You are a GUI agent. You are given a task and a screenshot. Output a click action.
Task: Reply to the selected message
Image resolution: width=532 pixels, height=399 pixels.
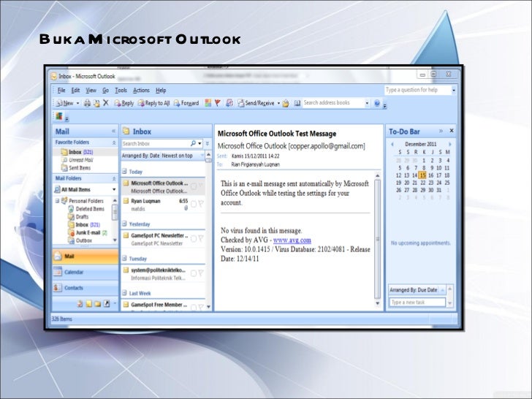[x=123, y=103]
